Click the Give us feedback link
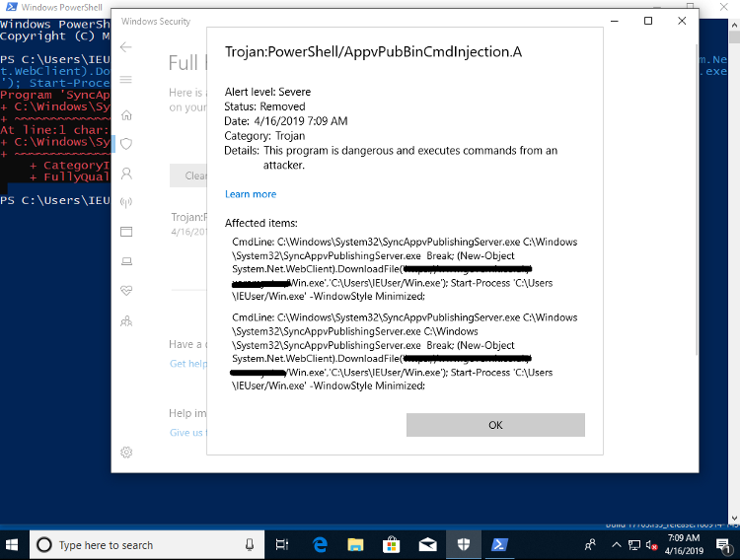 pyautogui.click(x=188, y=432)
